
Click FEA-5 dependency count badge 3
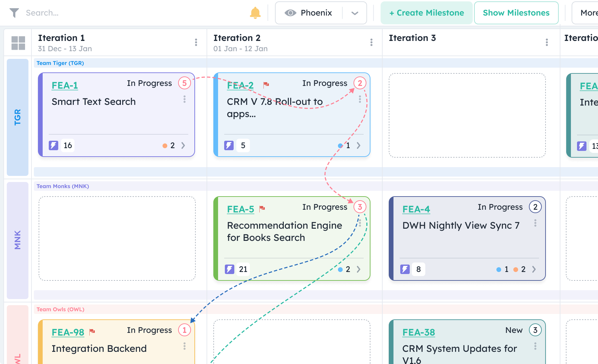360,207
